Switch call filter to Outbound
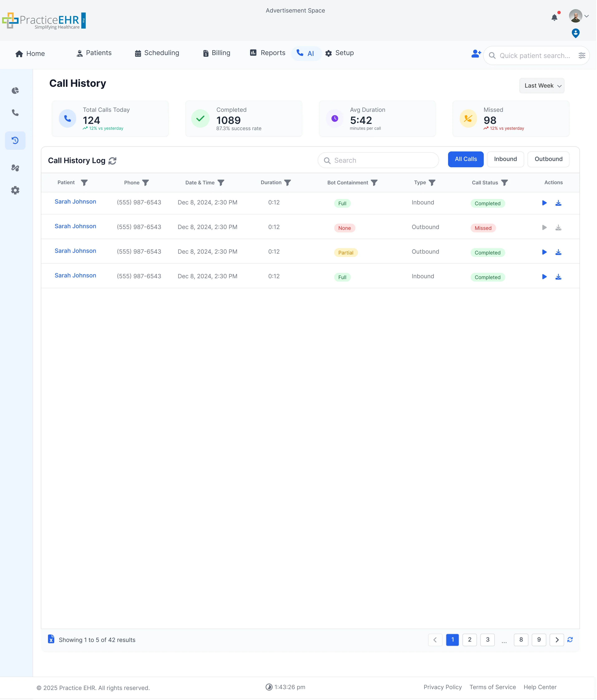This screenshot has width=597, height=700. tap(548, 159)
